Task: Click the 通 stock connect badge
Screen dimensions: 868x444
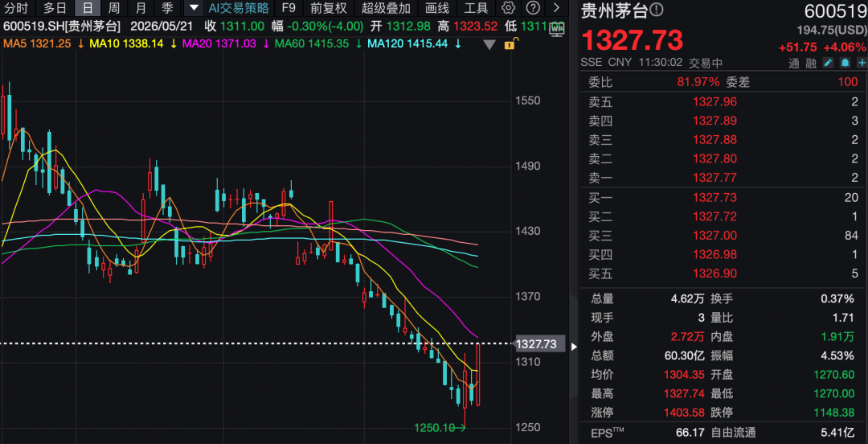Action: tap(794, 64)
